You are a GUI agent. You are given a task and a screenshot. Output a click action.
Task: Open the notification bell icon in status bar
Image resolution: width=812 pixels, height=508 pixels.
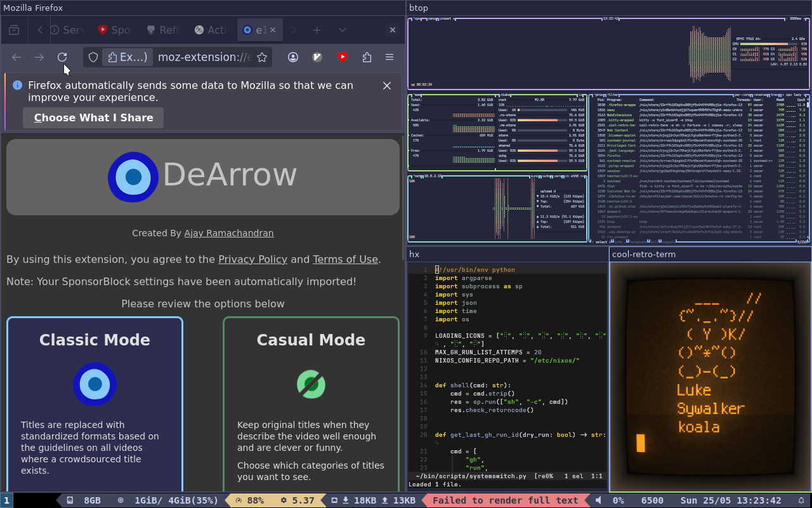tap(801, 500)
